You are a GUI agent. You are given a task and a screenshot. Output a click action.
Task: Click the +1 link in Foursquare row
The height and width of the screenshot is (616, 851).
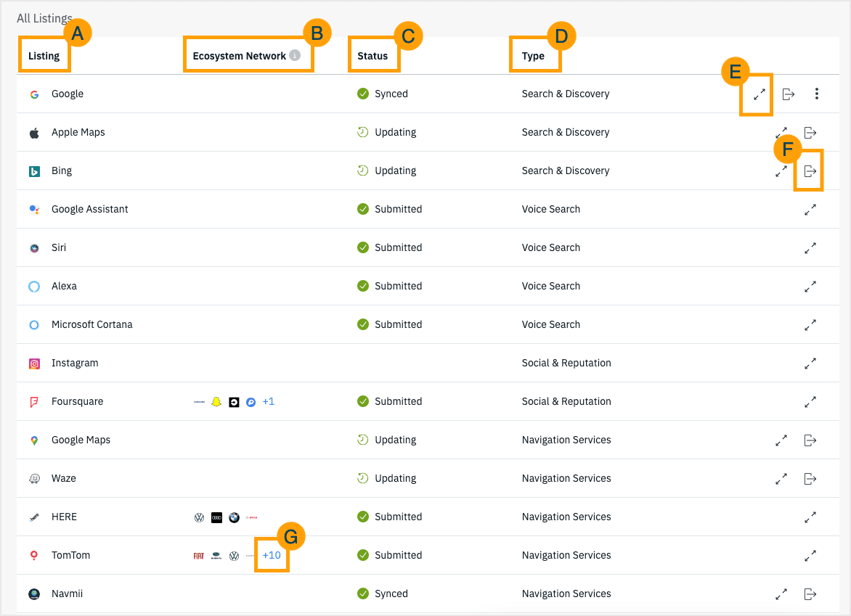[x=269, y=402]
